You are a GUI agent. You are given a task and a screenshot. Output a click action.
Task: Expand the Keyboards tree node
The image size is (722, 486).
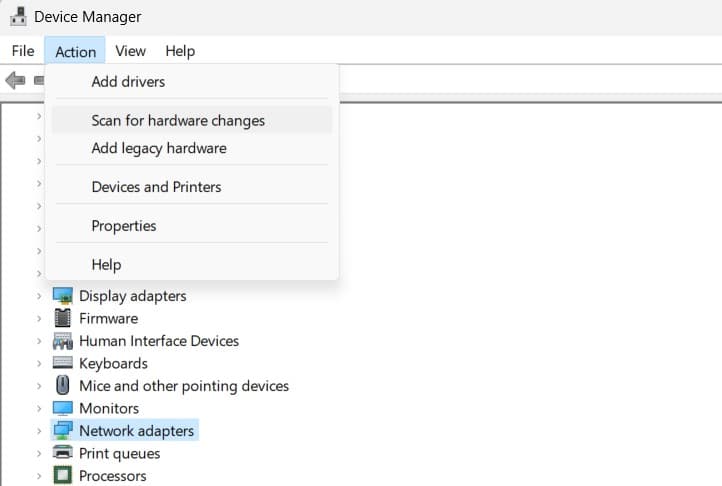point(39,363)
